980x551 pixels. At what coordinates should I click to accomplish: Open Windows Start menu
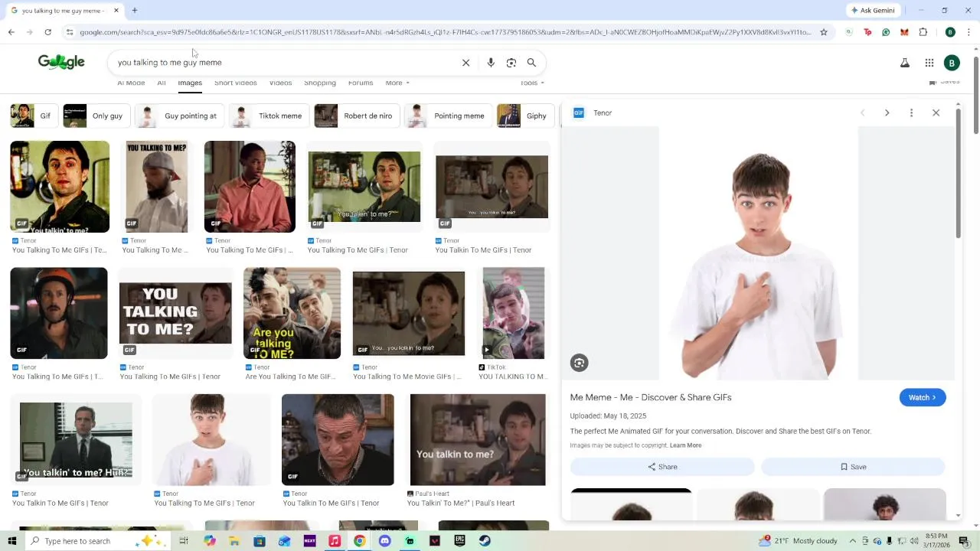click(11, 541)
